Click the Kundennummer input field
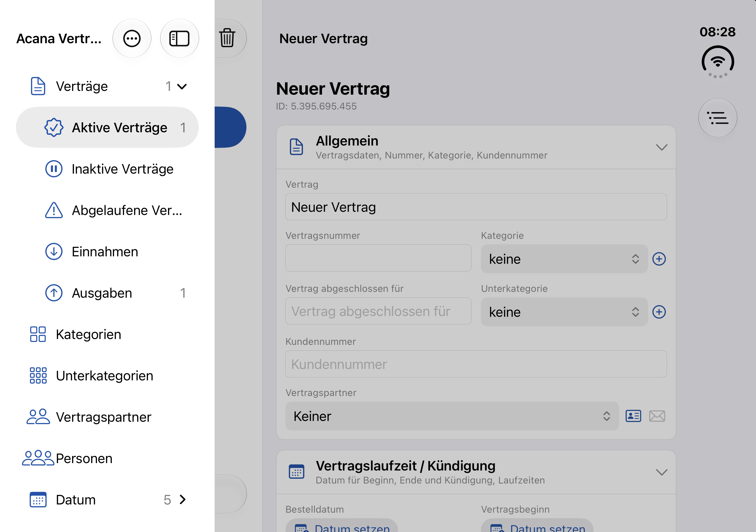The height and width of the screenshot is (532, 756). (476, 364)
